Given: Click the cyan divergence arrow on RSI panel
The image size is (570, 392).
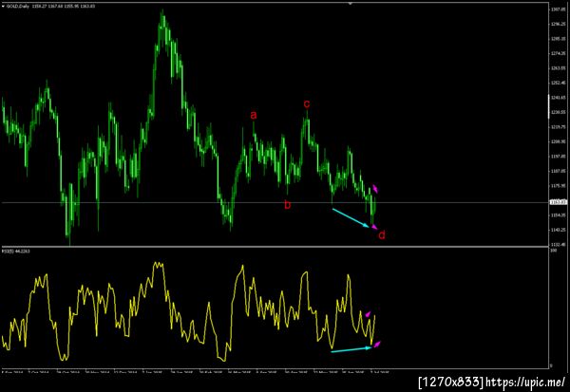Looking at the screenshot, I should [351, 349].
